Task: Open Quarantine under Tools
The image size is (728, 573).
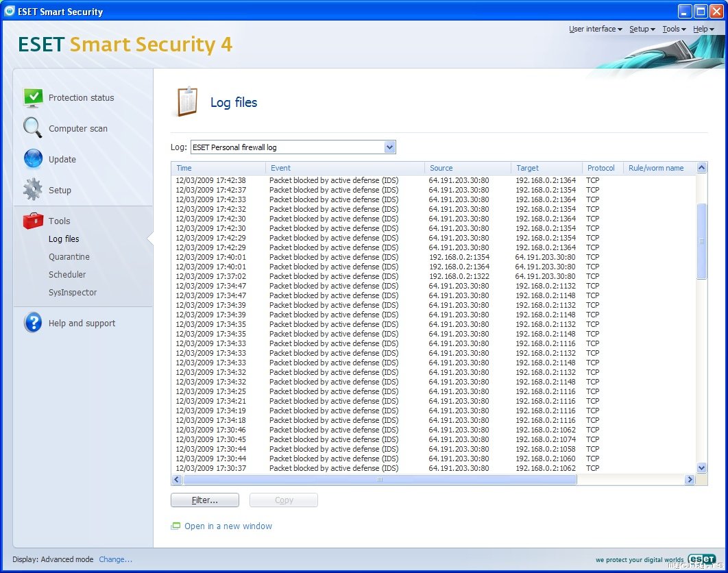Action: pyautogui.click(x=69, y=257)
